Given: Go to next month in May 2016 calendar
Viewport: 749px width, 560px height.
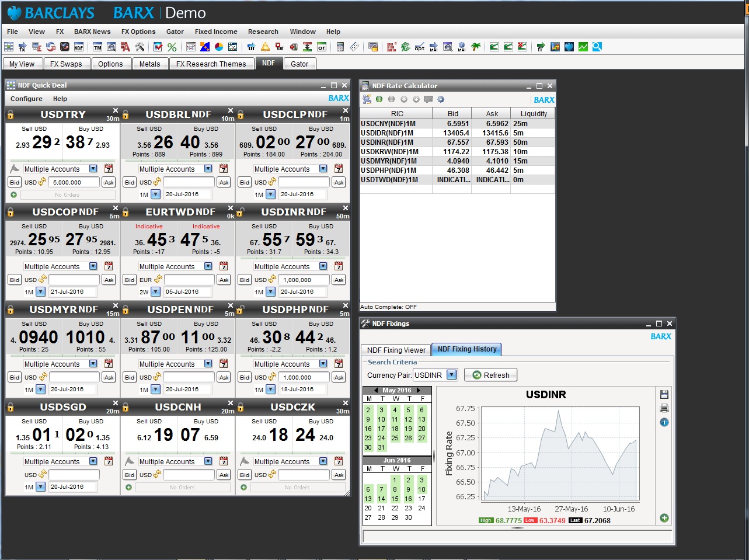Looking at the screenshot, I should pos(418,390).
